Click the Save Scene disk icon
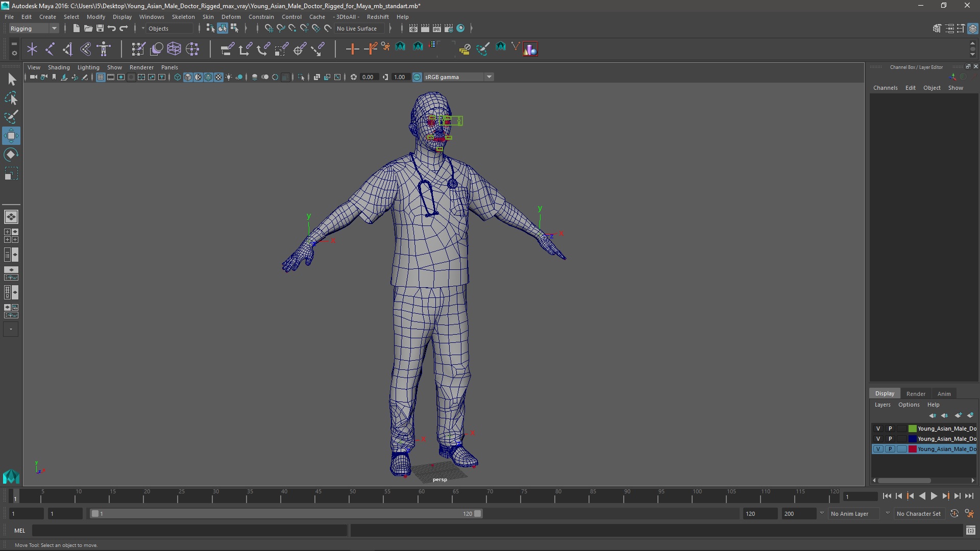This screenshot has height=551, width=980. tap(100, 29)
